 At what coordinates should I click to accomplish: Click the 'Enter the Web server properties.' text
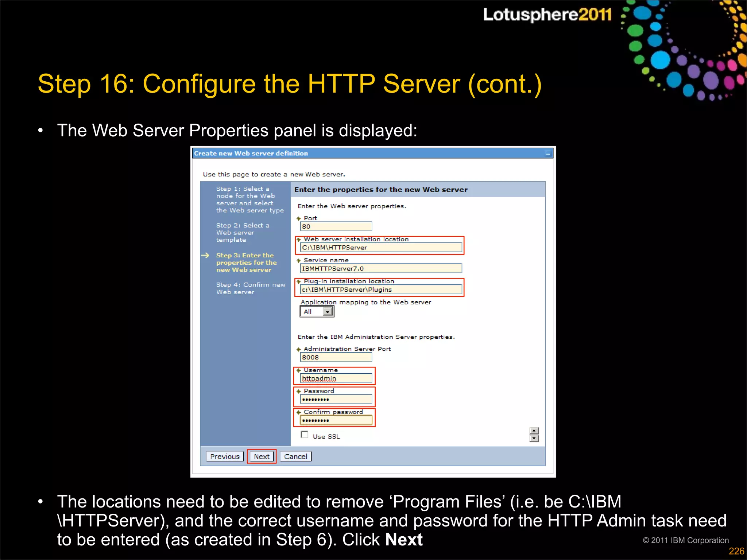coord(352,206)
